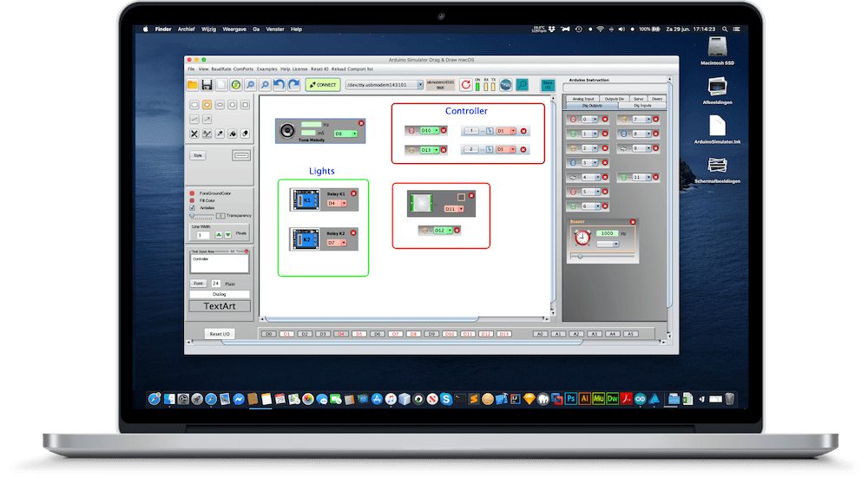Toggle the Antialias checkbox
Viewport: 868px width, 477px height.
(x=193, y=208)
